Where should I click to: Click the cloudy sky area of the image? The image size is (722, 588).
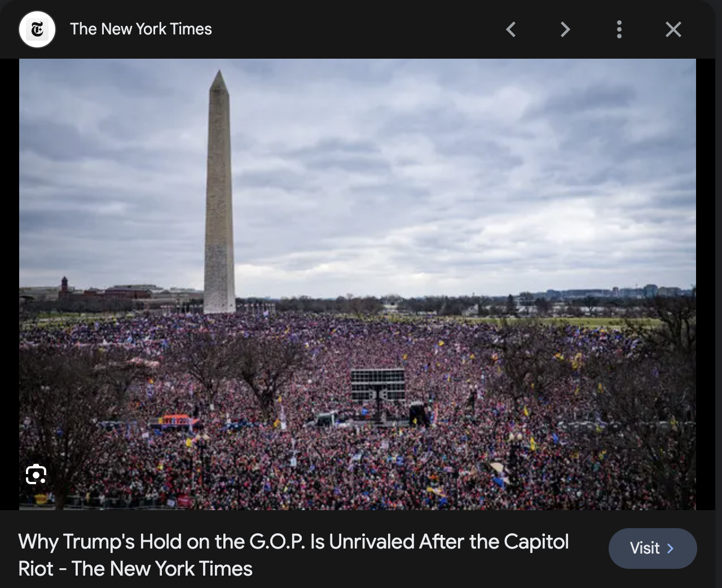451,169
